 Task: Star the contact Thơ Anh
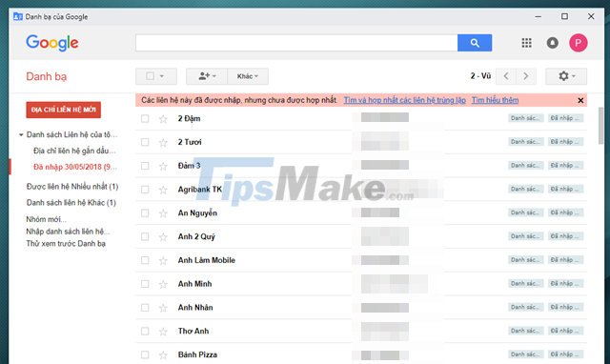click(163, 332)
